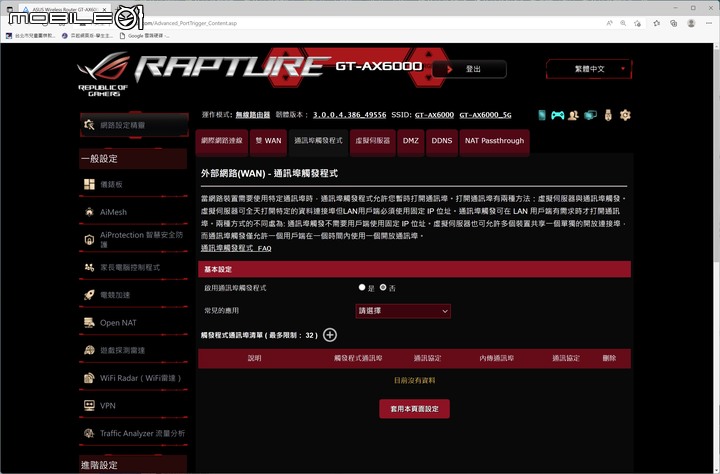Screen dimensions: 720x474
Task: Select 否 (No) to disable port trigger
Action: click(383, 287)
